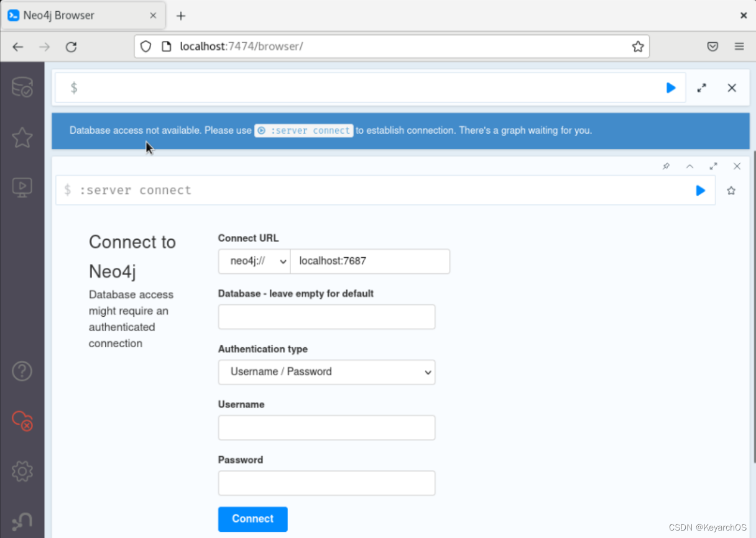Click the 'Connect URL' label
Image resolution: width=756 pixels, height=538 pixels.
pos(248,239)
